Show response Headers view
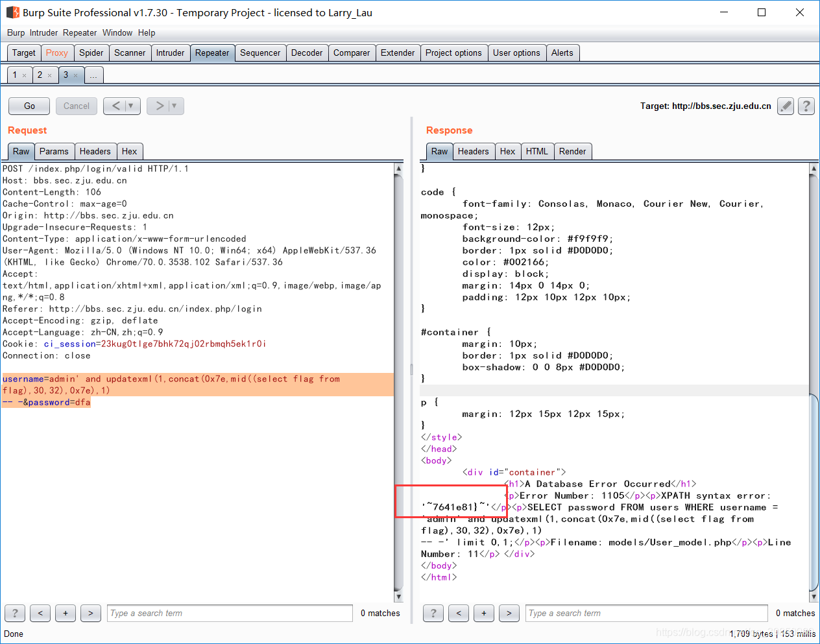 [x=474, y=152]
